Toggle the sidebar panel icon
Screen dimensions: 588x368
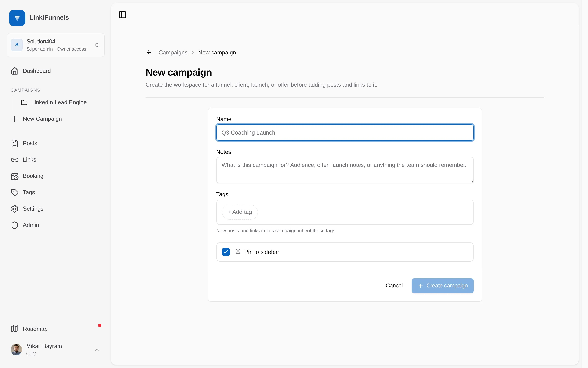click(x=122, y=15)
